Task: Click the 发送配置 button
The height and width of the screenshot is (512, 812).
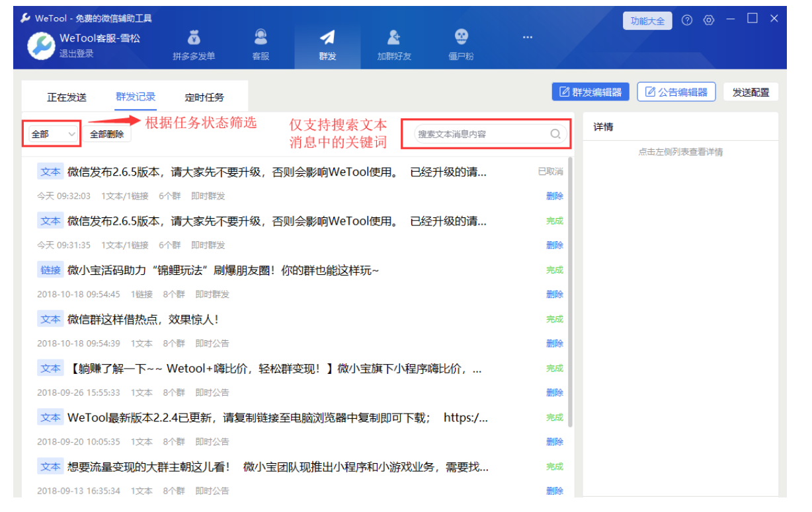Action: [751, 92]
